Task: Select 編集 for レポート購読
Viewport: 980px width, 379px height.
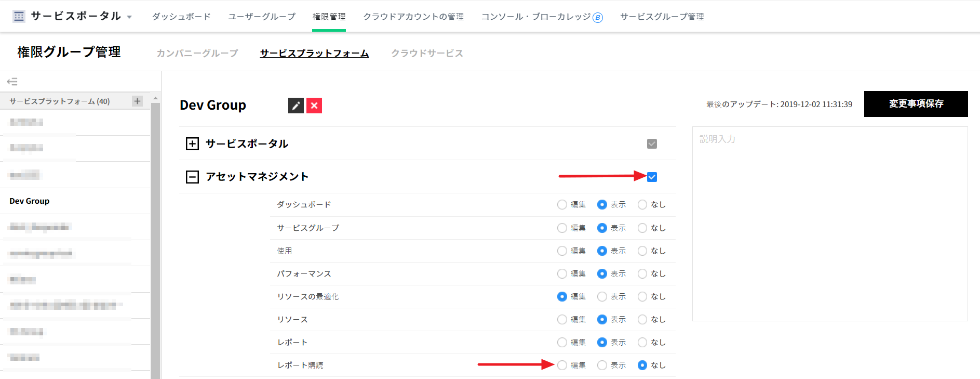Action: pyautogui.click(x=562, y=365)
